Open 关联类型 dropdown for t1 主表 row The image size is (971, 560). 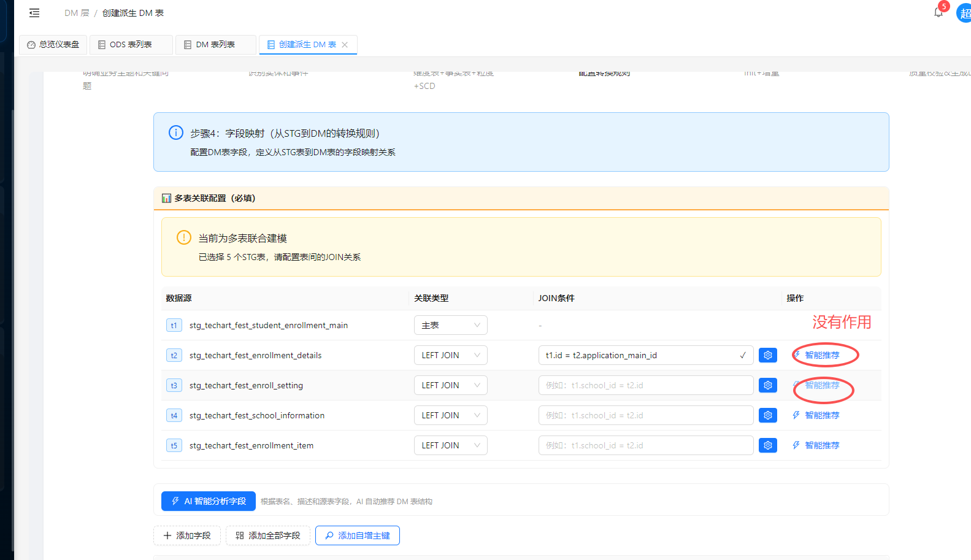(450, 325)
